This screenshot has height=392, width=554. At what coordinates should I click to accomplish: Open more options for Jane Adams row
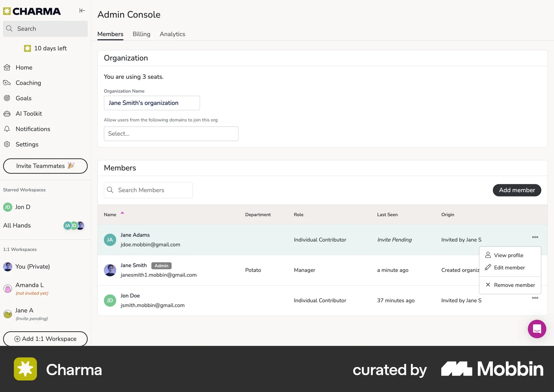coord(535,237)
